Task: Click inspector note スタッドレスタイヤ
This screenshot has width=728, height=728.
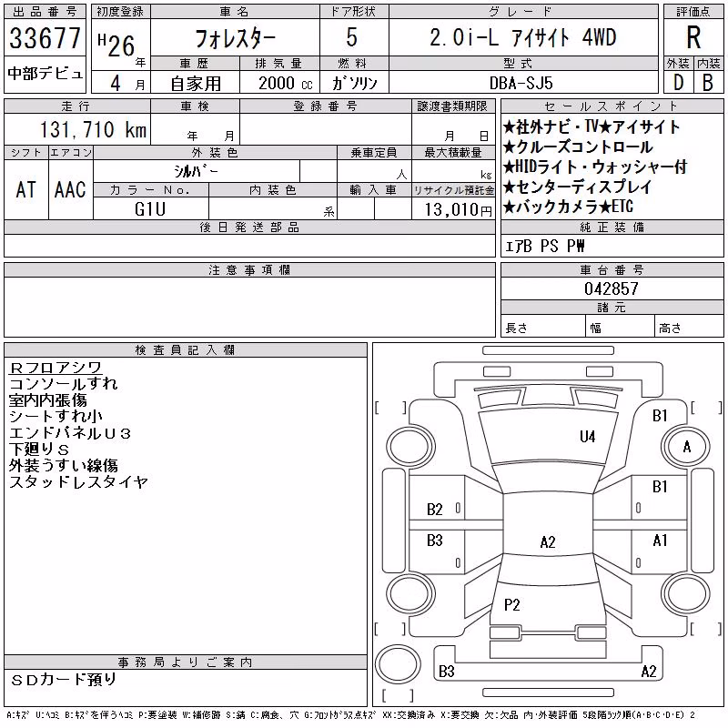Action: [x=78, y=482]
